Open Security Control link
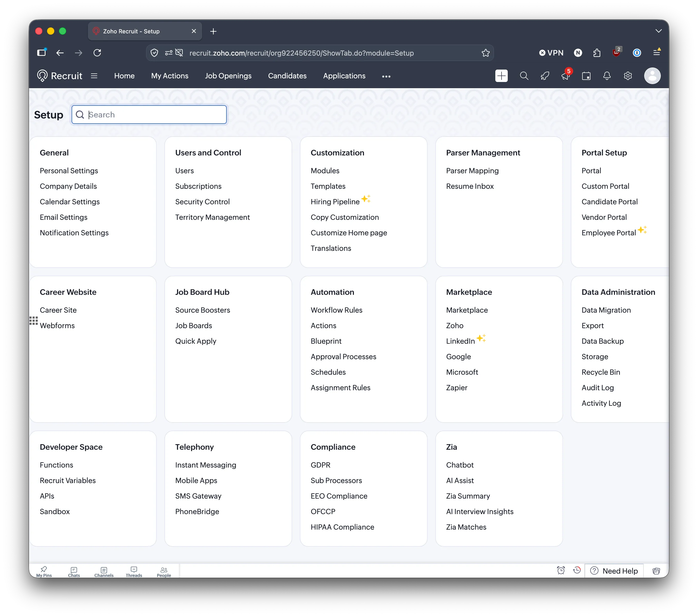 pos(202,201)
